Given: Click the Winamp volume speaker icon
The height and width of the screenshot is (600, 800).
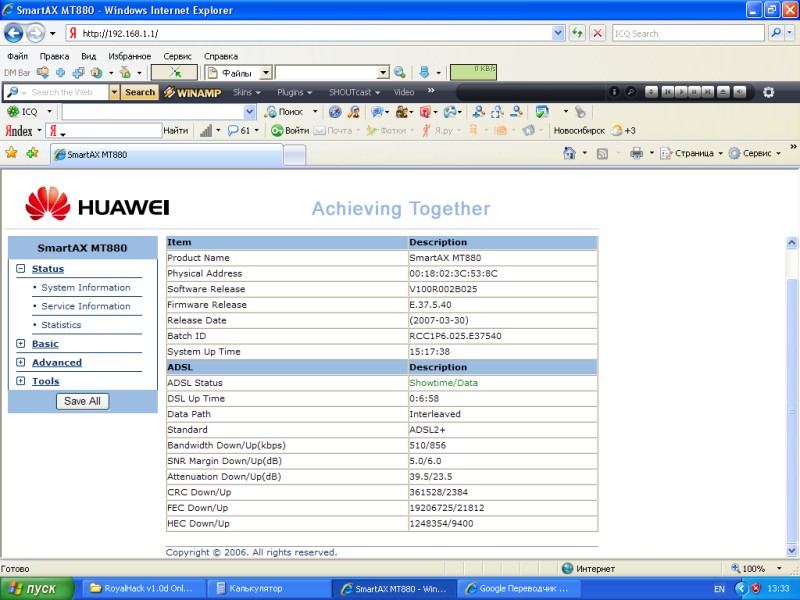Looking at the screenshot, I should coord(740,92).
